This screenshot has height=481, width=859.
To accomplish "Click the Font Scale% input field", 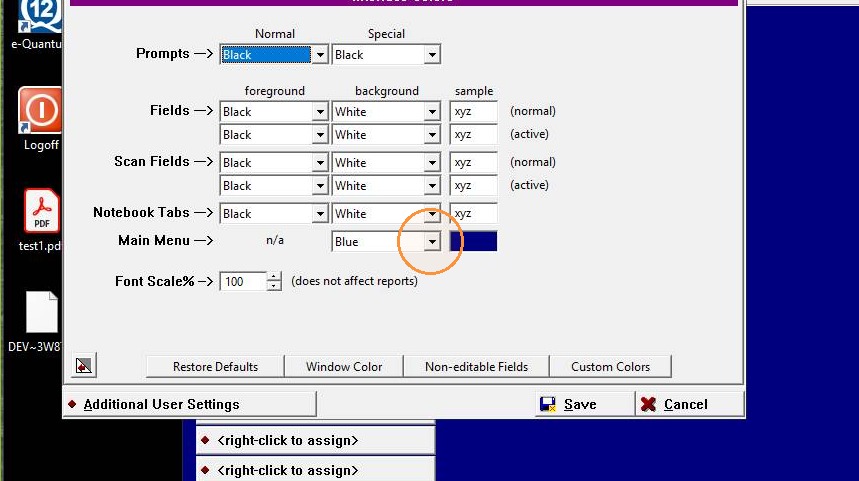I will pos(243,282).
